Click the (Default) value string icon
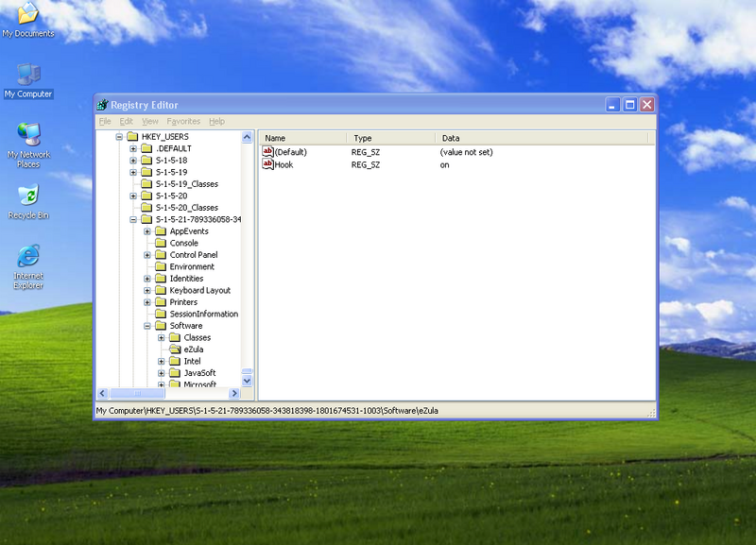Viewport: 756px width, 545px height. tap(267, 152)
